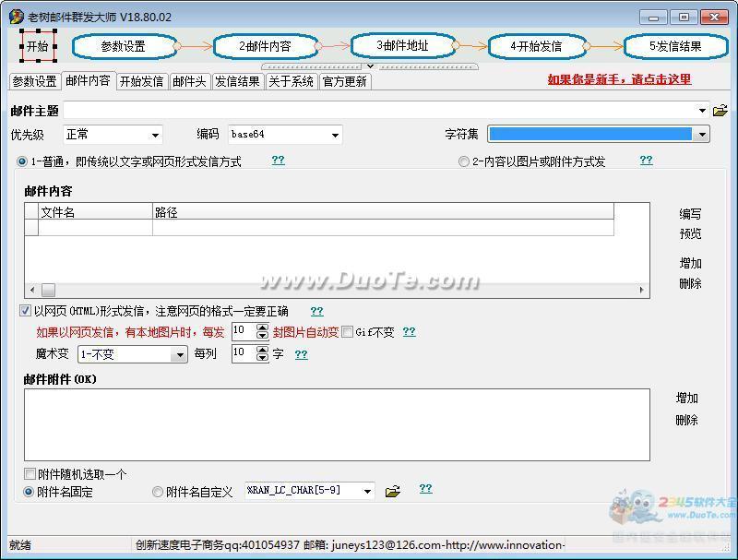This screenshot has height=560, width=738.
Task: Click the 文件名 column header
Action: click(x=96, y=212)
